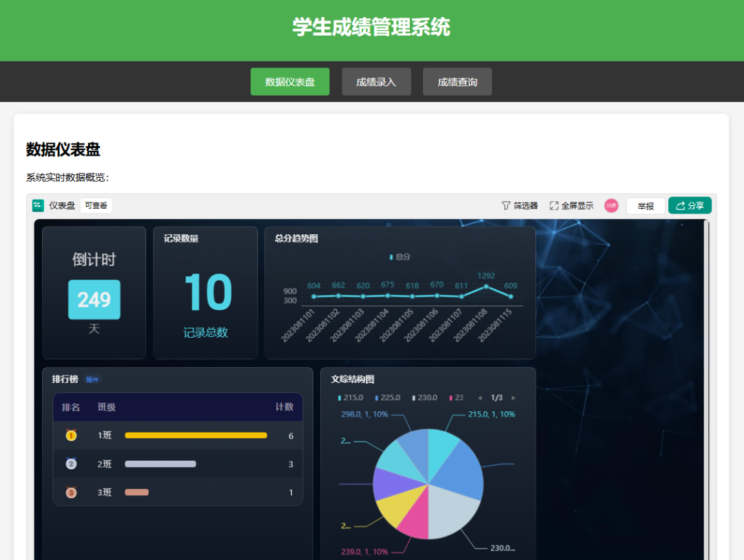This screenshot has width=744, height=560.
Task: Click the yellow bar for 1班 ranking
Action: coord(195,435)
